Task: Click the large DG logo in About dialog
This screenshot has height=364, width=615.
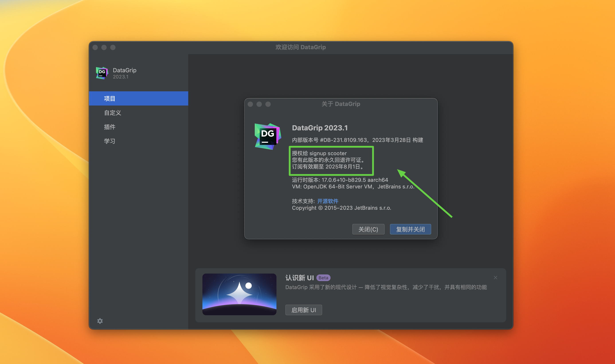Action: click(268, 136)
